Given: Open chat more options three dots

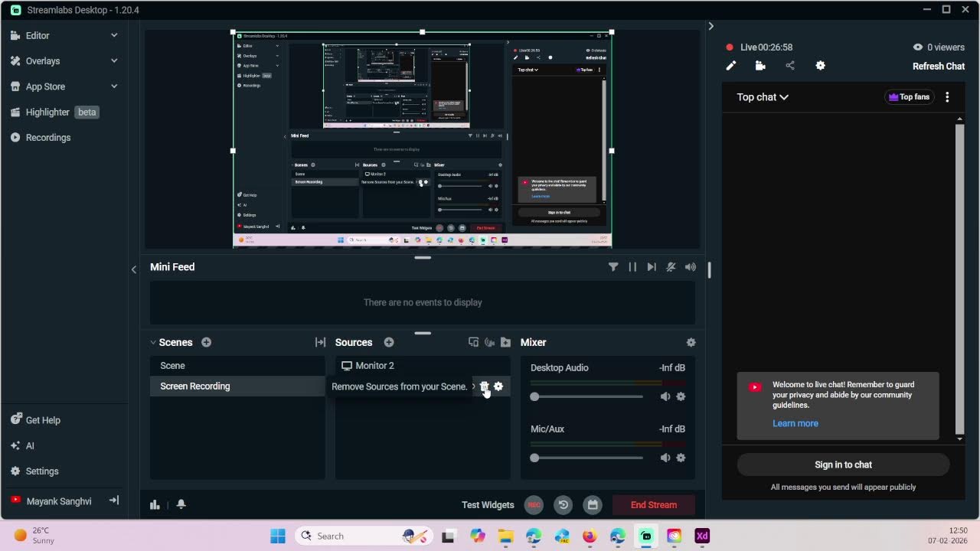Looking at the screenshot, I should click(x=947, y=97).
